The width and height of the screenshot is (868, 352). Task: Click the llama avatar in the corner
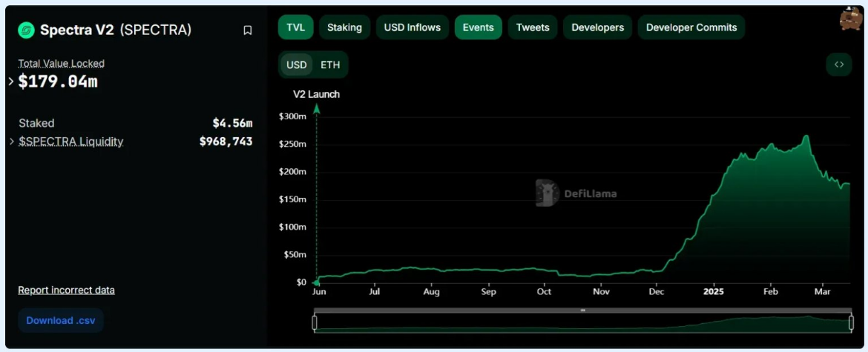(850, 19)
